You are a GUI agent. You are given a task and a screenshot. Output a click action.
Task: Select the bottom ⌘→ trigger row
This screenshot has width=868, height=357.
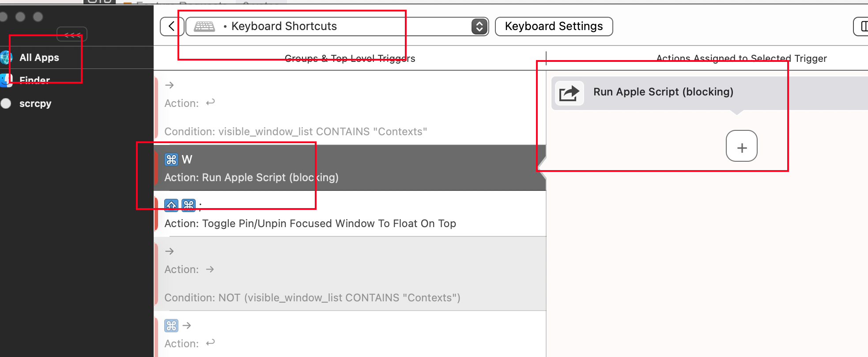point(350,334)
